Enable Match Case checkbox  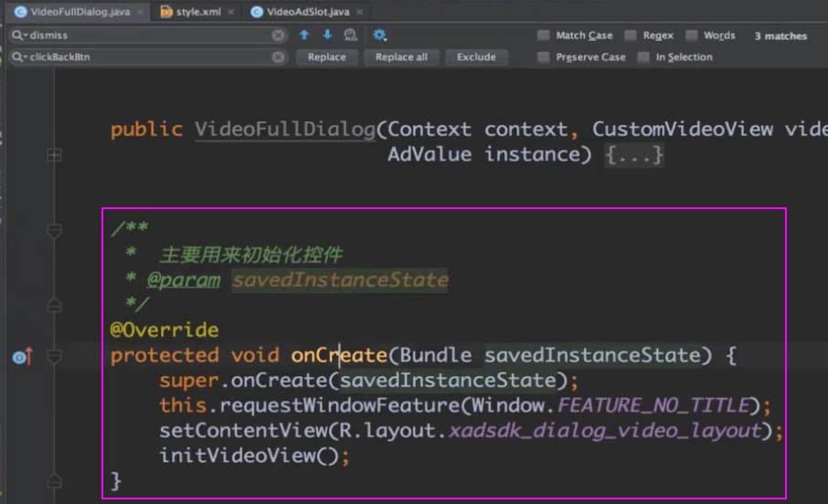coord(543,36)
